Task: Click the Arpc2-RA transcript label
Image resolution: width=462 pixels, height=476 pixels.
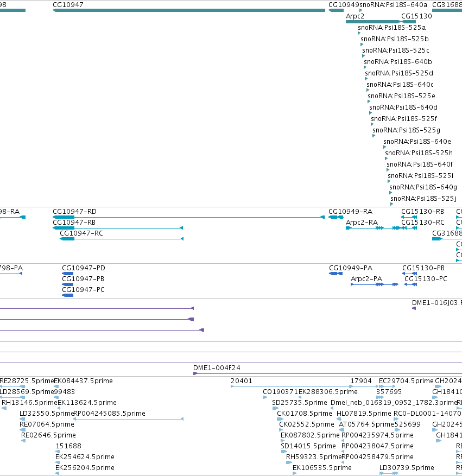Action: pos(362,223)
